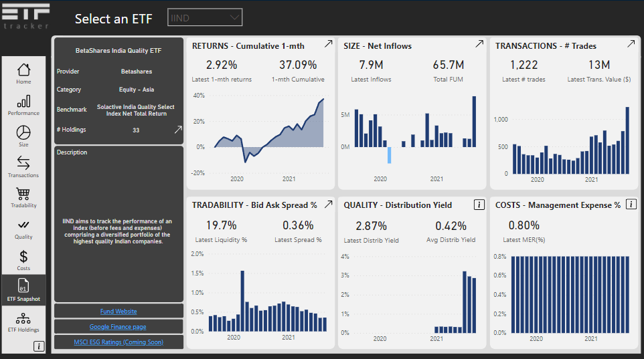Click QUALITY - Distribution Yield heading
The image size is (644, 359).
tap(398, 205)
